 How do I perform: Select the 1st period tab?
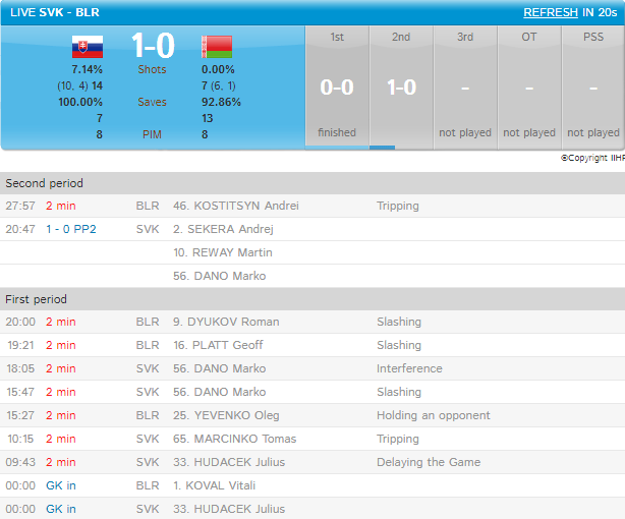click(337, 87)
